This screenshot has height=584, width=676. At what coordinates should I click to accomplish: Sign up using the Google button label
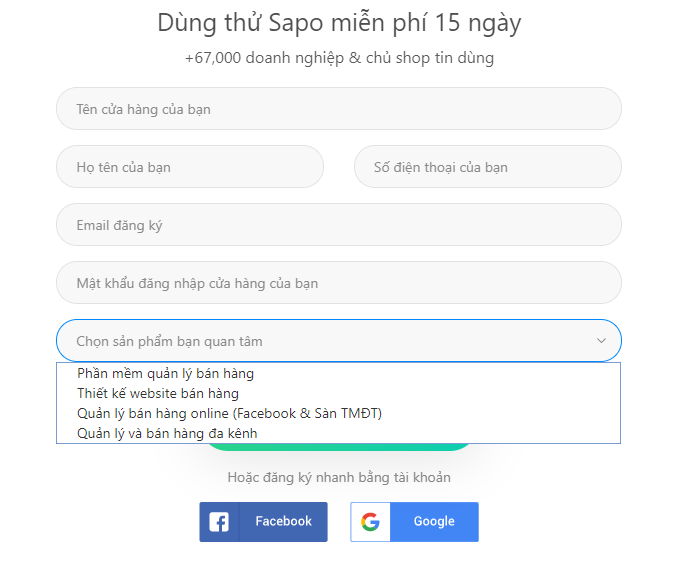[x=434, y=522]
